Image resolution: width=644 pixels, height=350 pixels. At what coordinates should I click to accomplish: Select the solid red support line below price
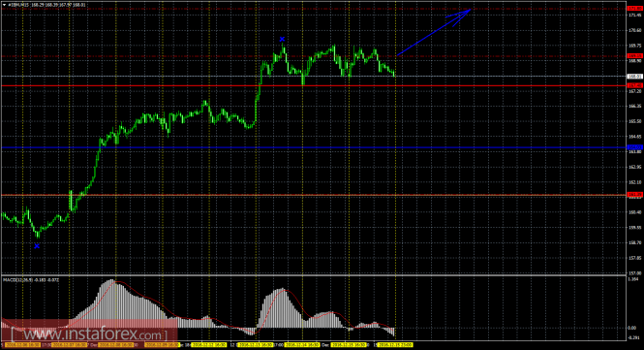314,85
